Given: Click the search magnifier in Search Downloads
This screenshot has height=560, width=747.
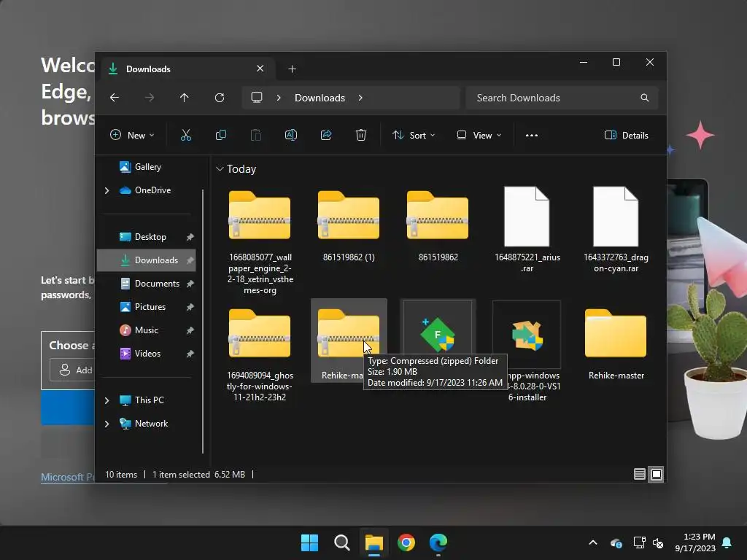Looking at the screenshot, I should coord(645,98).
